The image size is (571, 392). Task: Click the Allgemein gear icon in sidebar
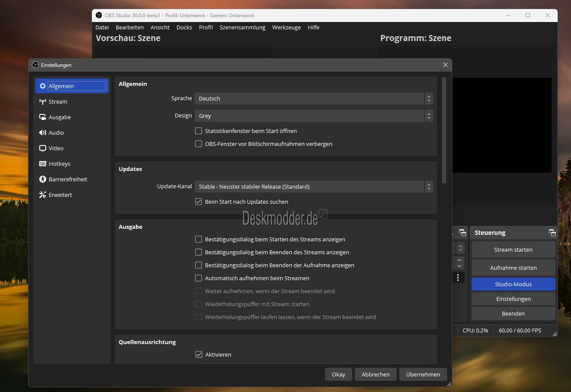tap(43, 86)
